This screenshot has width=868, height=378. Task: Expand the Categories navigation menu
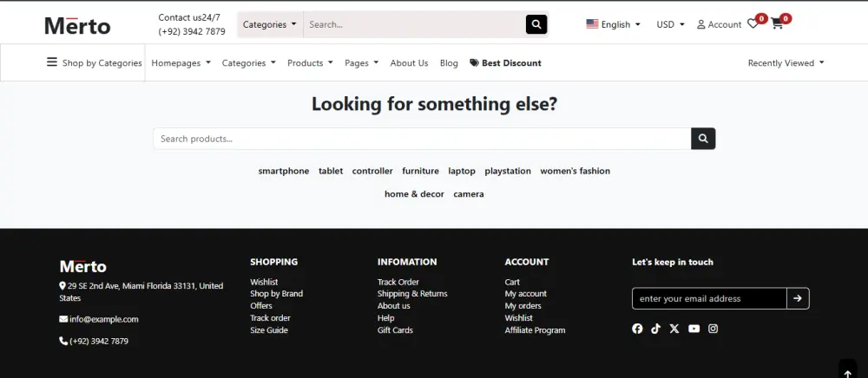[248, 63]
